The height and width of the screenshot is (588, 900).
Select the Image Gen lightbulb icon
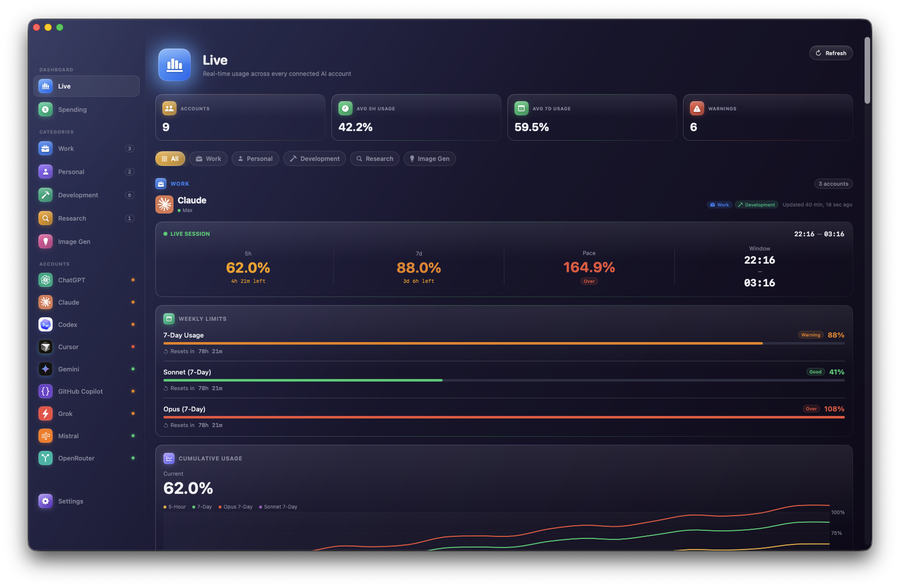46,241
